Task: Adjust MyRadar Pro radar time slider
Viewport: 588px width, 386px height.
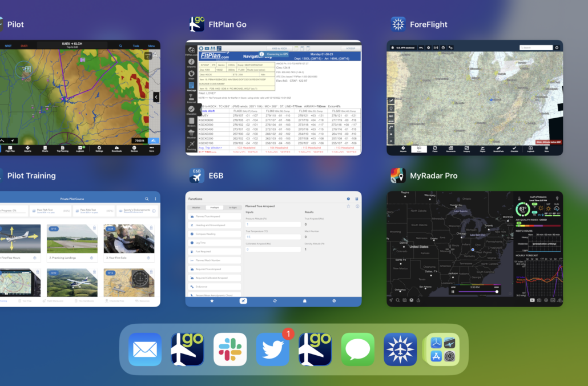Action: (478, 291)
